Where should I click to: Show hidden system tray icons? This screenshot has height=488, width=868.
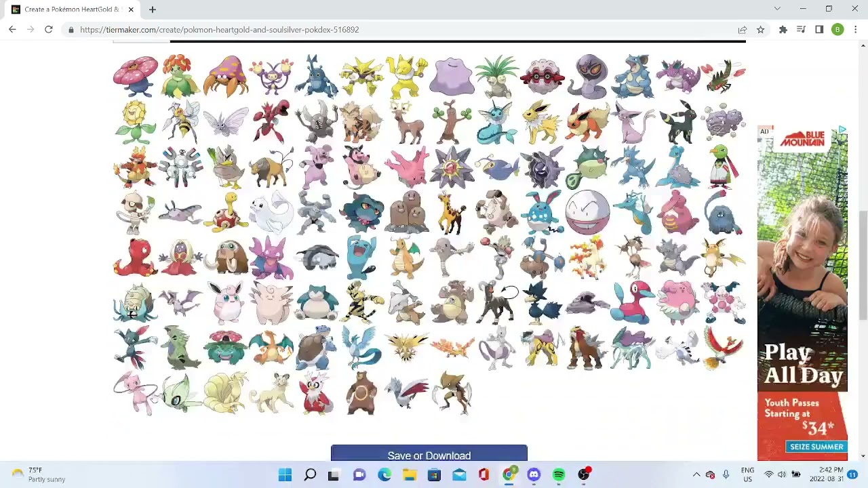696,474
